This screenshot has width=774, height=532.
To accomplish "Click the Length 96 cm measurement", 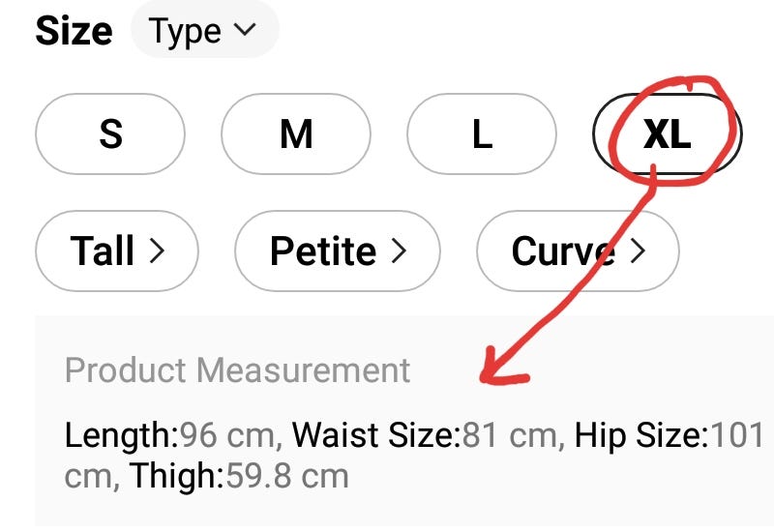I will [172, 435].
